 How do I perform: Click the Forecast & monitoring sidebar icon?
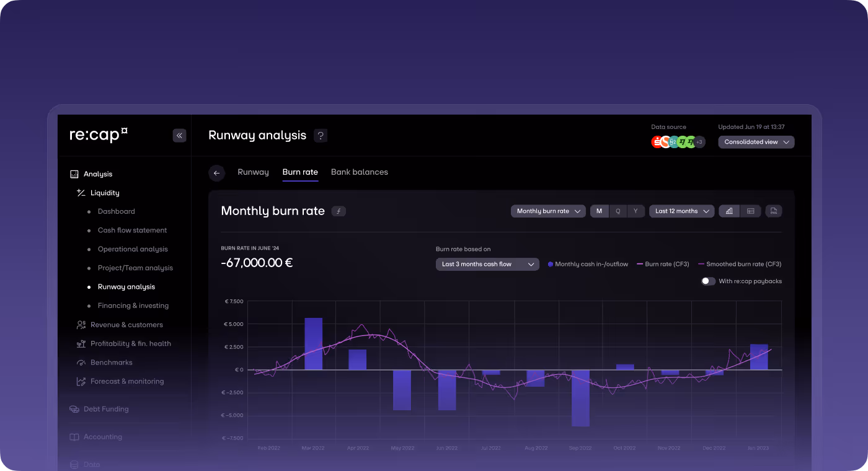[x=80, y=381]
